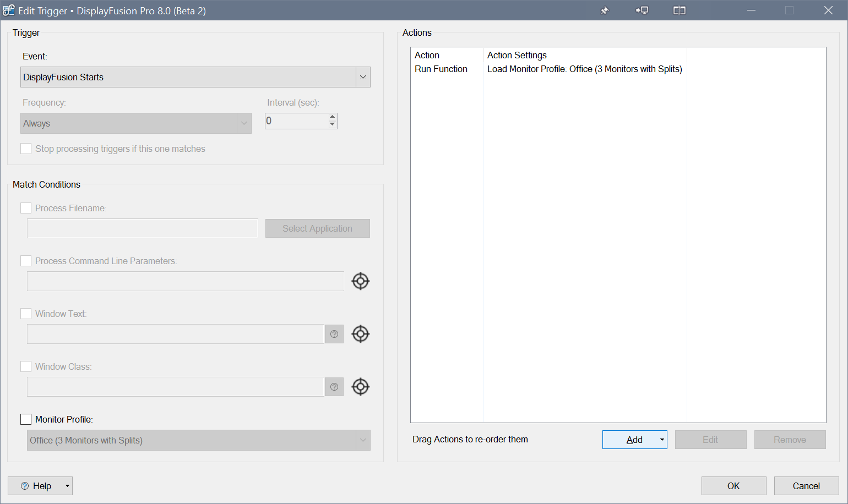
Task: Enable the Monitor Profile checkbox
Action: pyautogui.click(x=26, y=419)
